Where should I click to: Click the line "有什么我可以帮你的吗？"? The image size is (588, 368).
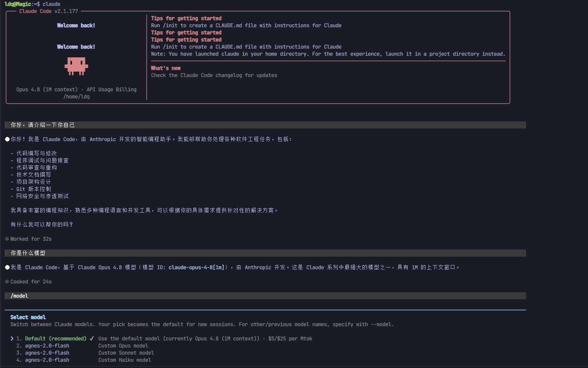(x=42, y=225)
